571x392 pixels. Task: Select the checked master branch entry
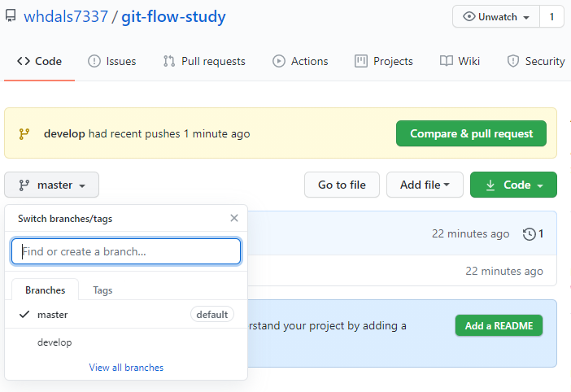(53, 315)
